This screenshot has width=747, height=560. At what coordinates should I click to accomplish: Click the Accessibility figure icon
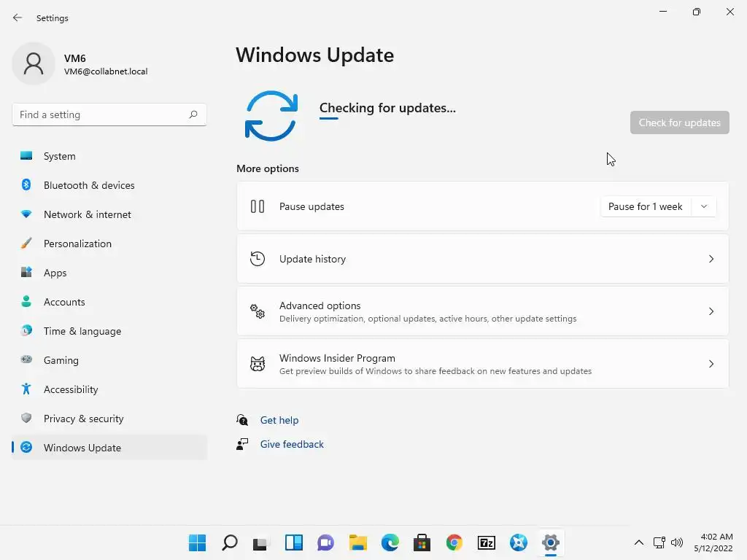[x=26, y=389]
